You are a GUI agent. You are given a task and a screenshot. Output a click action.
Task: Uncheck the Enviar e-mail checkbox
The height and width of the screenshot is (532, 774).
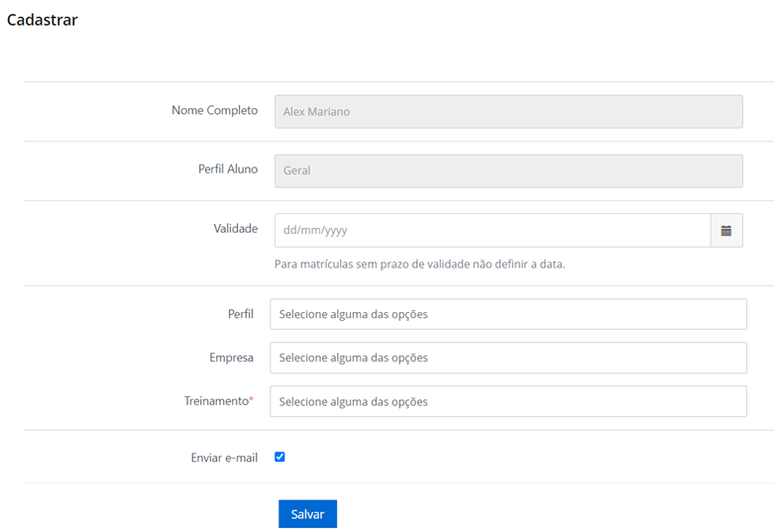[279, 457]
